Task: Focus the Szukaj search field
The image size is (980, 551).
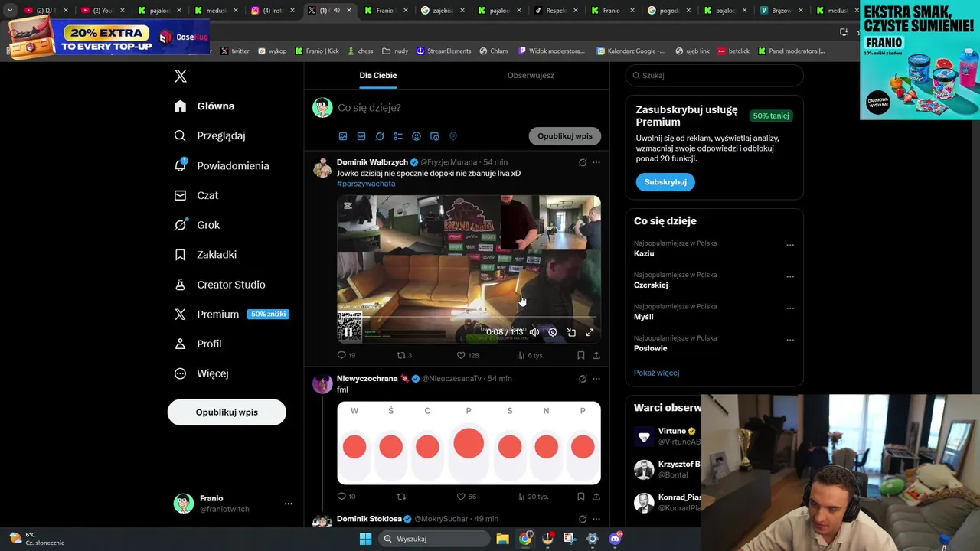Action: (714, 75)
